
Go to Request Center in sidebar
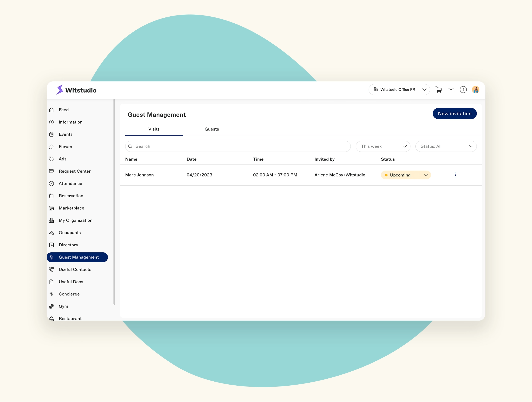tap(75, 171)
